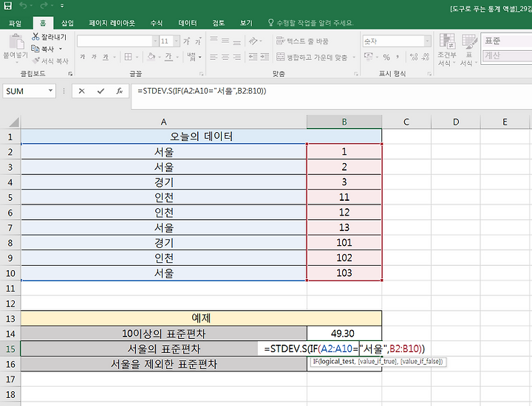Toggle italic formatting

[x=94, y=57]
